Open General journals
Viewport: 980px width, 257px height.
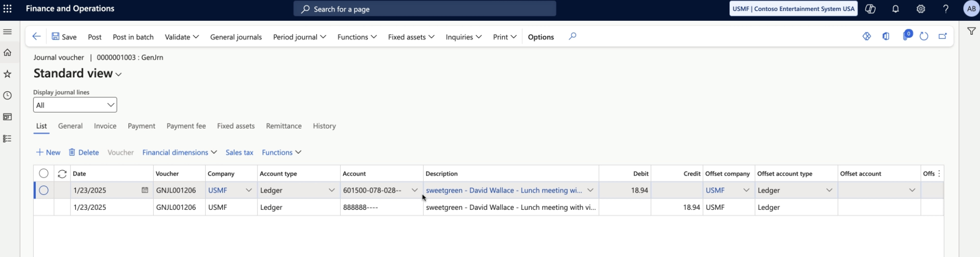point(236,37)
